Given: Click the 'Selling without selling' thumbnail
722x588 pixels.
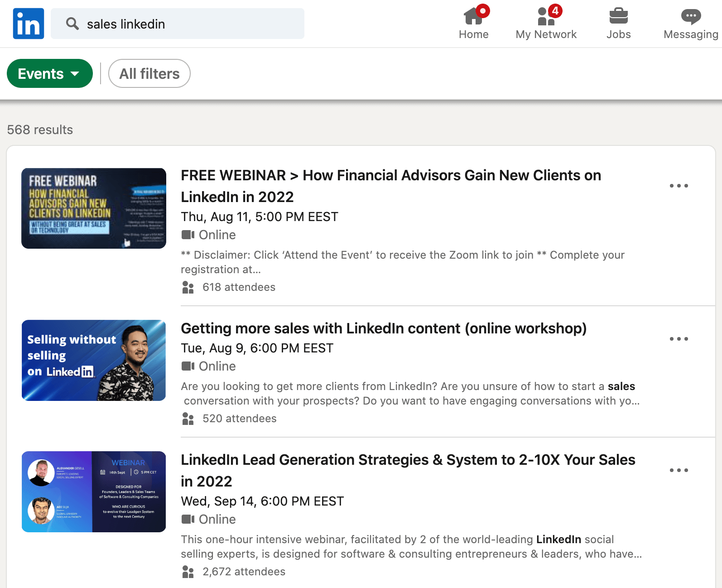Looking at the screenshot, I should (x=94, y=360).
